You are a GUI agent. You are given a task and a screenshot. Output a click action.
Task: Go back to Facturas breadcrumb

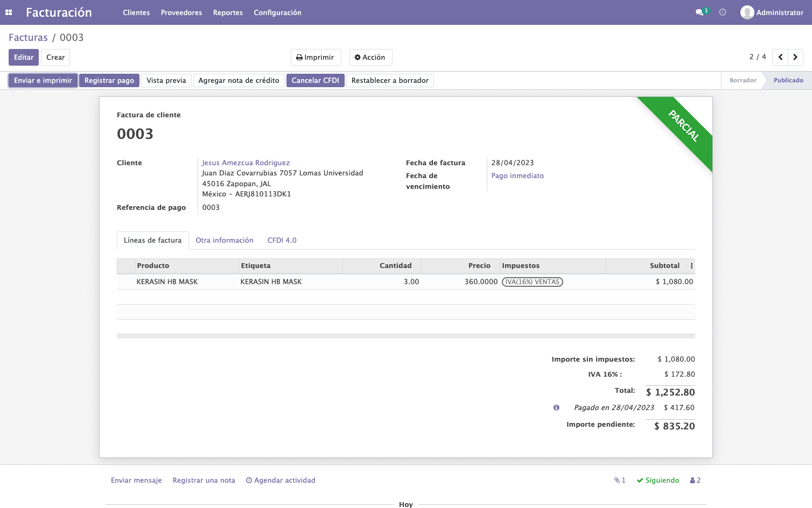pos(28,38)
